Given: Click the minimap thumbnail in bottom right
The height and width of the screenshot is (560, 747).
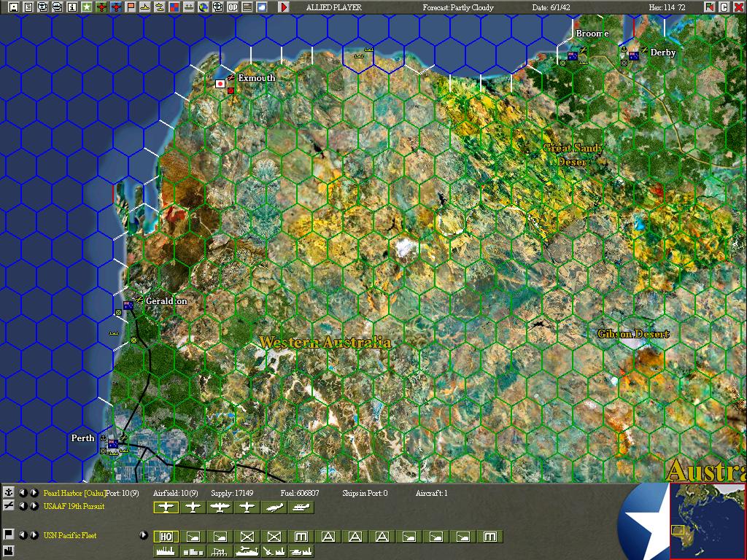Looking at the screenshot, I should pyautogui.click(x=708, y=521).
